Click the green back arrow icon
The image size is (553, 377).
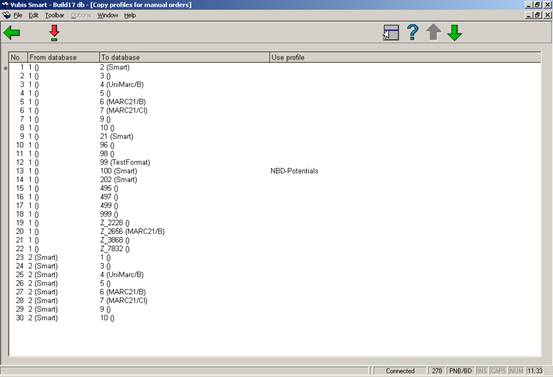pyautogui.click(x=12, y=33)
